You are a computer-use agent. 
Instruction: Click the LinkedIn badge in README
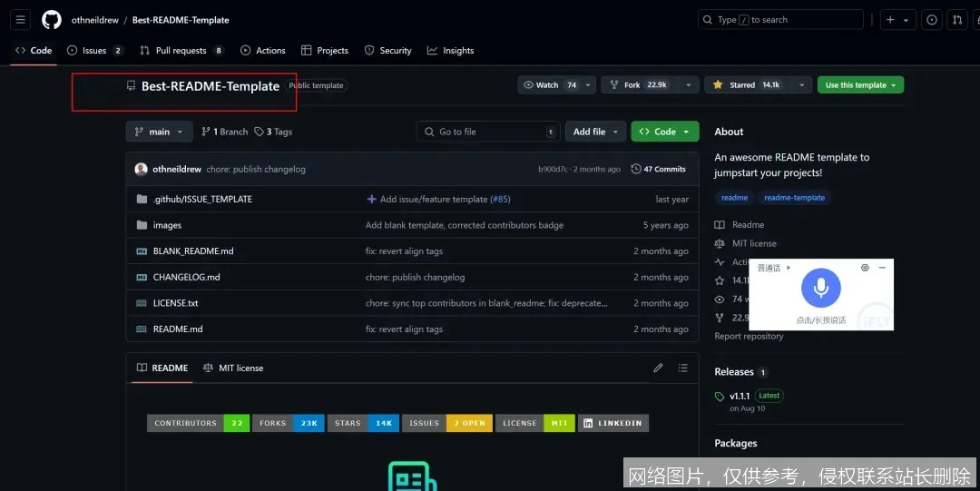613,423
